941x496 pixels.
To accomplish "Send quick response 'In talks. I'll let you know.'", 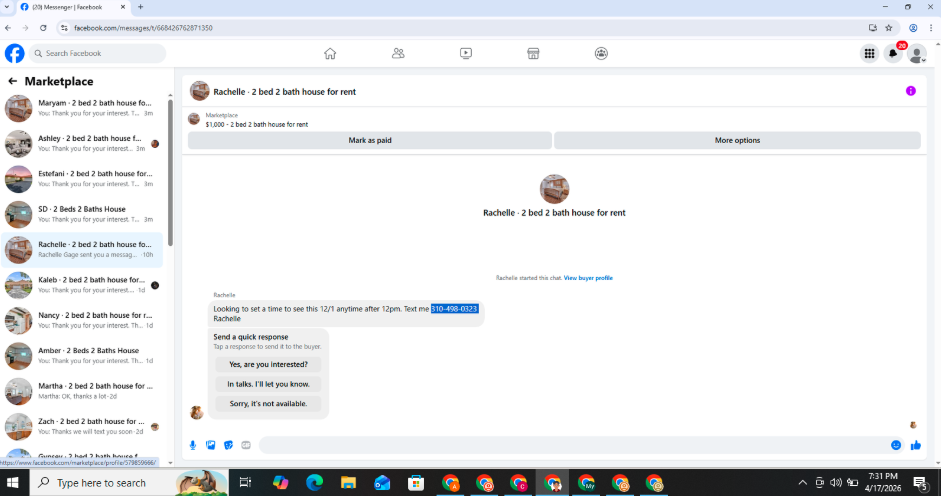I will click(x=268, y=384).
